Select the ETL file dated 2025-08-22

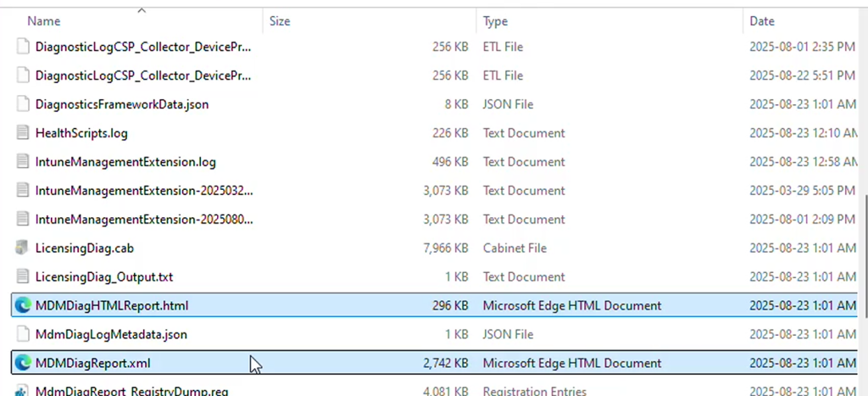coord(142,75)
